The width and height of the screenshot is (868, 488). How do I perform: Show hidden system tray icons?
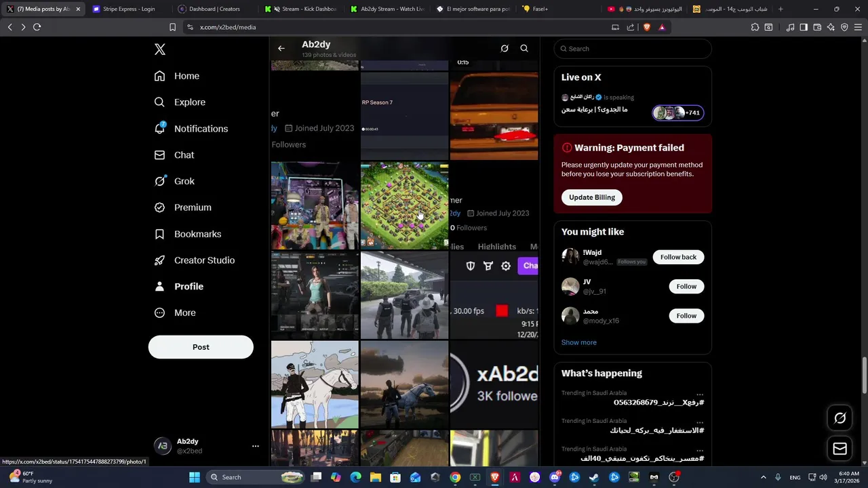click(764, 477)
